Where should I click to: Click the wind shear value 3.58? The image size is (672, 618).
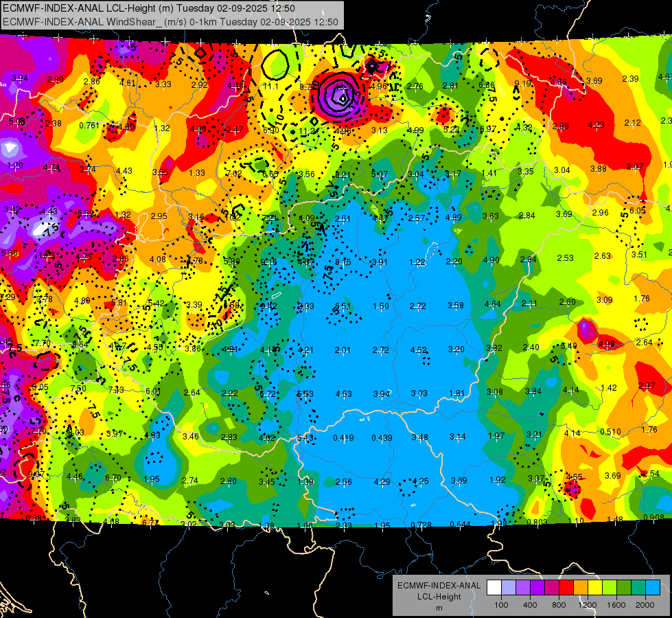456,306
